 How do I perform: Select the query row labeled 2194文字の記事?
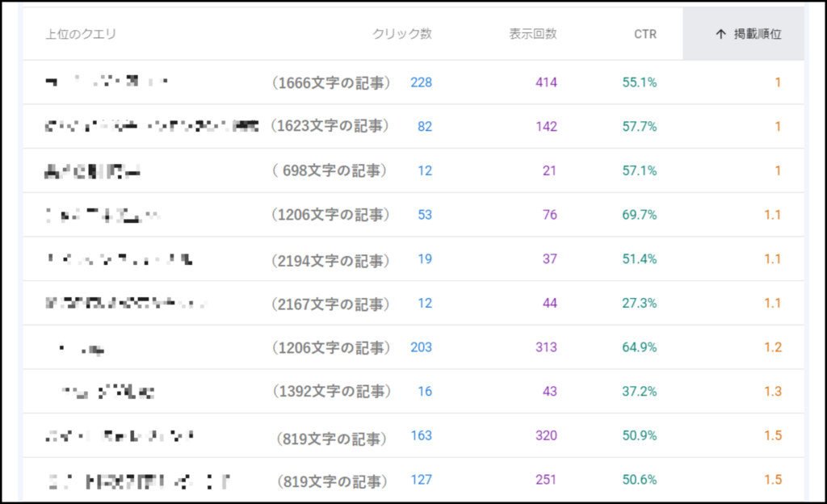330,259
